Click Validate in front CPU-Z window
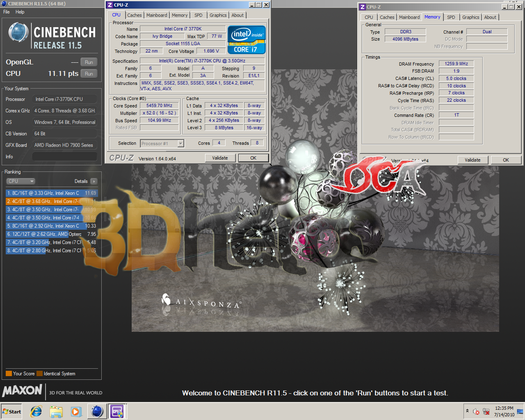This screenshot has height=420, width=525. 220,158
